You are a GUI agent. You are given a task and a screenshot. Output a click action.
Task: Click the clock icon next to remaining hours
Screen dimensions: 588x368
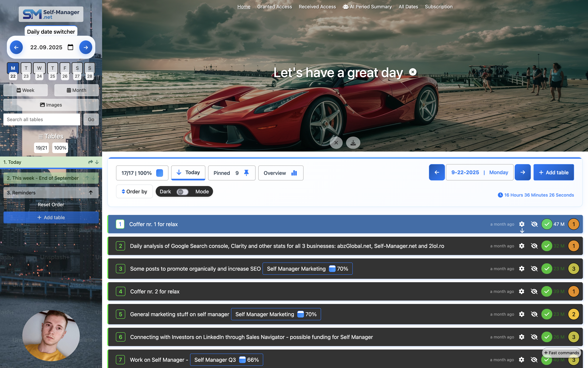[500, 195]
